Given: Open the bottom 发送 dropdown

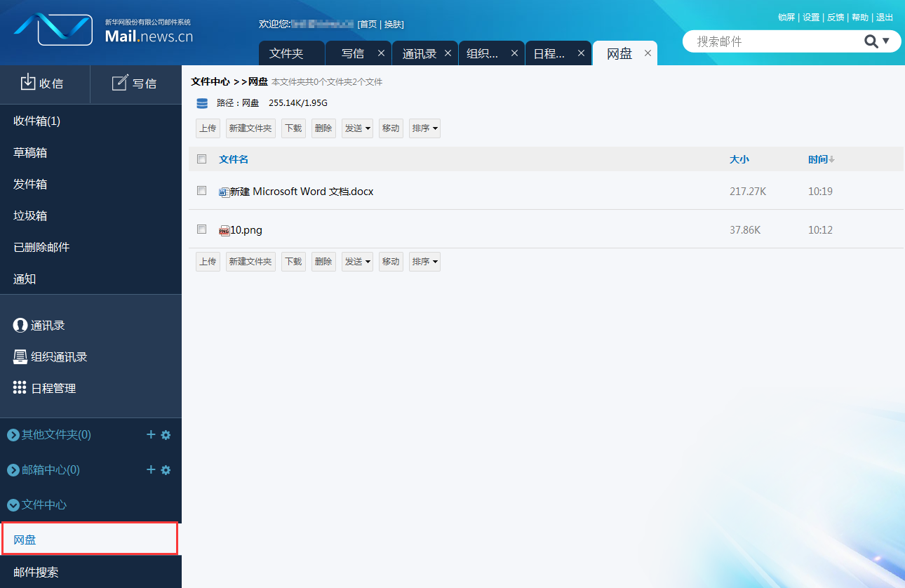Looking at the screenshot, I should pos(357,262).
